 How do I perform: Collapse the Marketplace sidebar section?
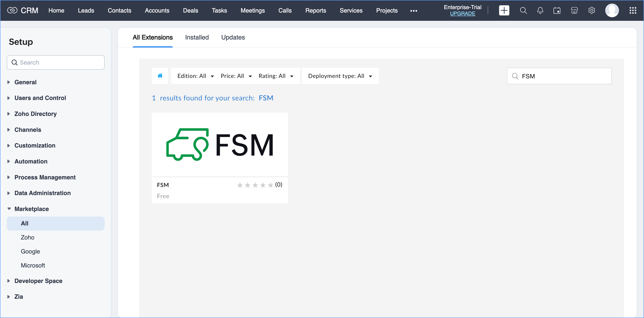[31, 209]
